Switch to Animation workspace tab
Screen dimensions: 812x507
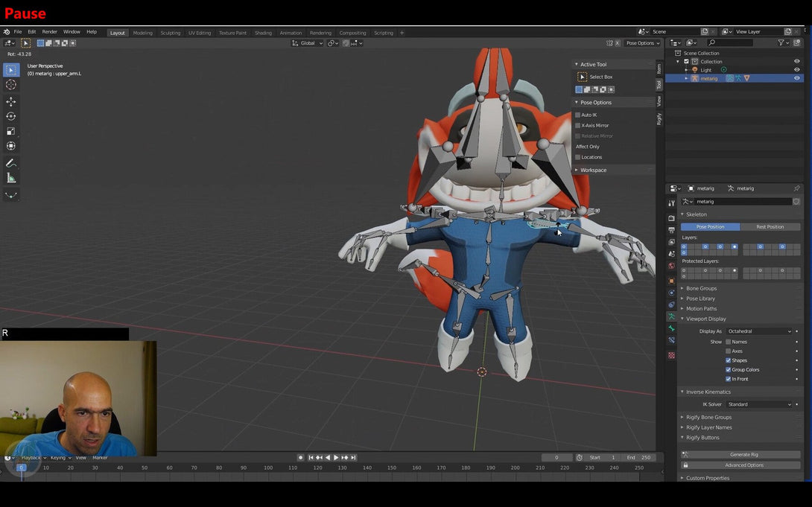[291, 33]
